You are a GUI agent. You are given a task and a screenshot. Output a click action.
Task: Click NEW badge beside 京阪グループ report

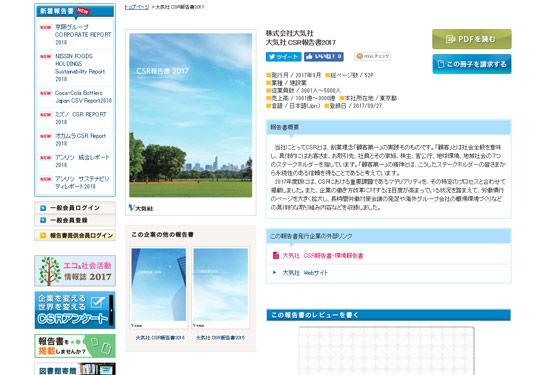point(46,27)
